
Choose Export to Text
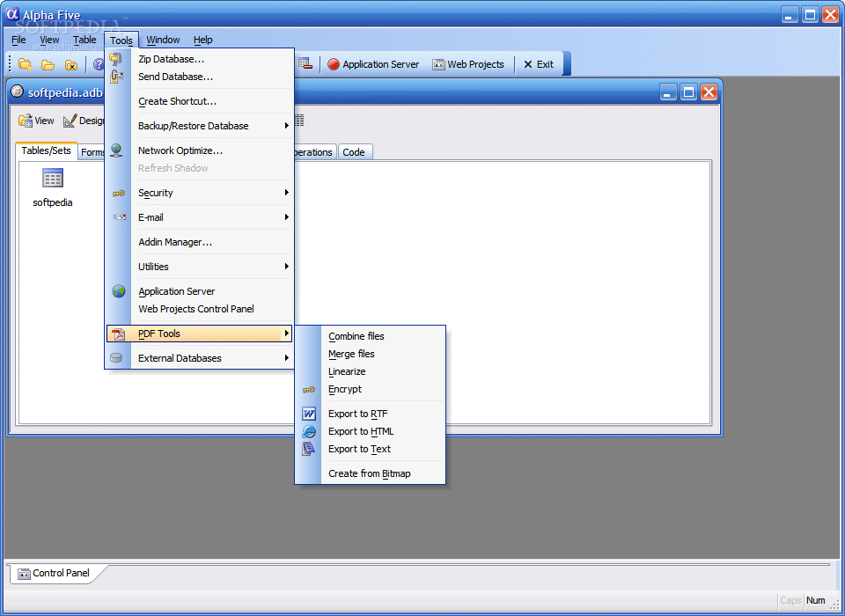(371, 449)
